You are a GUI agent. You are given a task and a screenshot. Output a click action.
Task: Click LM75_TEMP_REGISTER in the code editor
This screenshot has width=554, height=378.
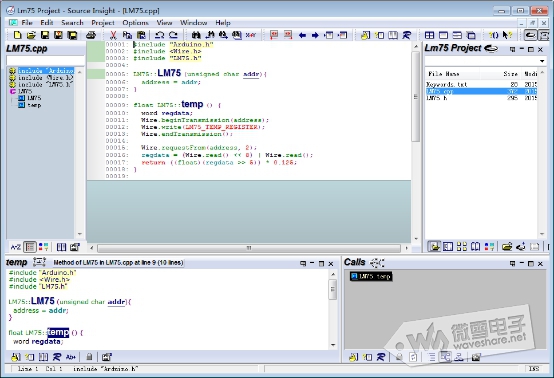pyautogui.click(x=223, y=127)
